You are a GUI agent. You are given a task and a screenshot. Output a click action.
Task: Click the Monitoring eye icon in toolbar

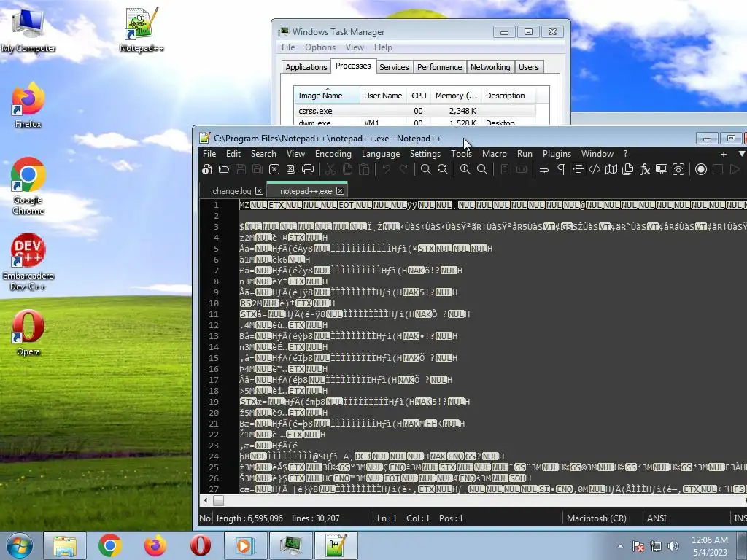678,169
